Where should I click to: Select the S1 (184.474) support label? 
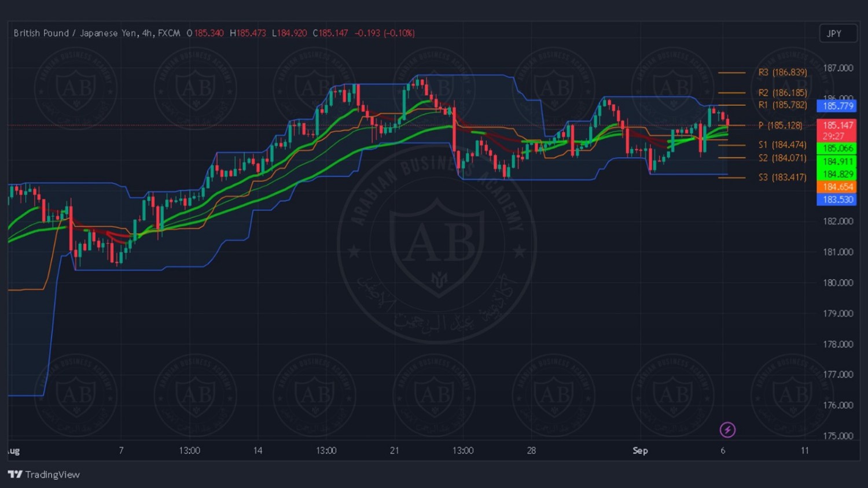coord(782,145)
